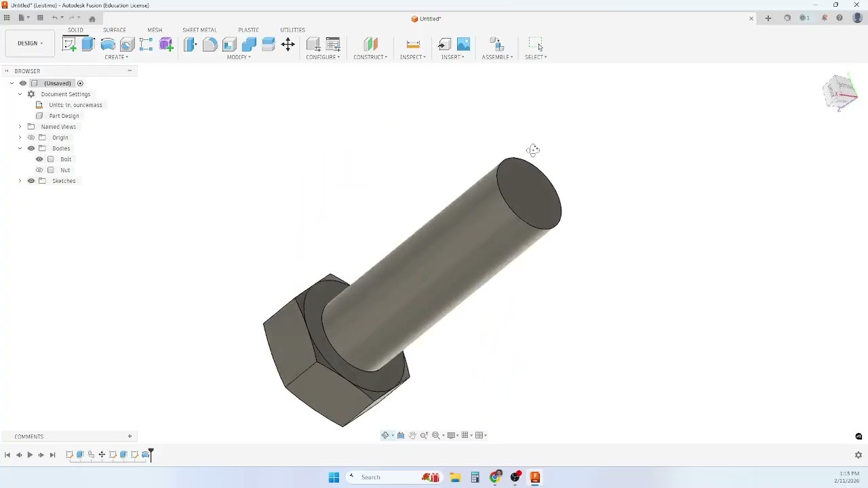Click the Extrude tool icon
This screenshot has width=868, height=488.
(88, 45)
